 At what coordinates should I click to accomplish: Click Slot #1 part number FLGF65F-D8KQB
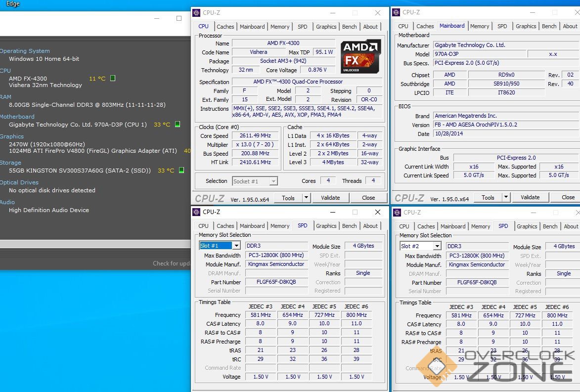coord(276,282)
